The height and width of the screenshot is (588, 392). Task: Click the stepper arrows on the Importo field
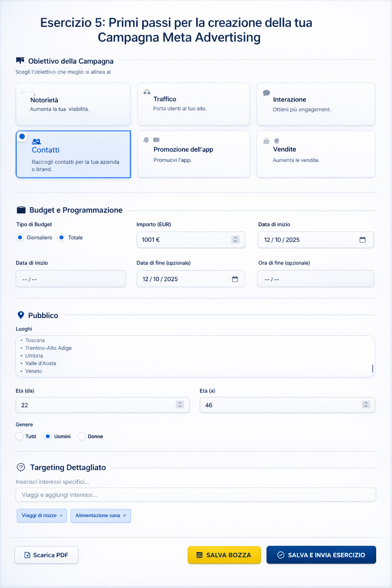click(235, 240)
